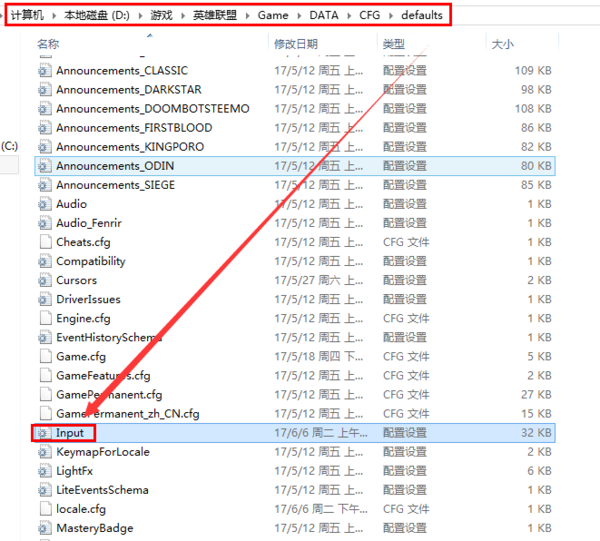Expand the arrow after 英雄联盟 in breadcrumb
The width and height of the screenshot is (600, 541).
coord(247,15)
